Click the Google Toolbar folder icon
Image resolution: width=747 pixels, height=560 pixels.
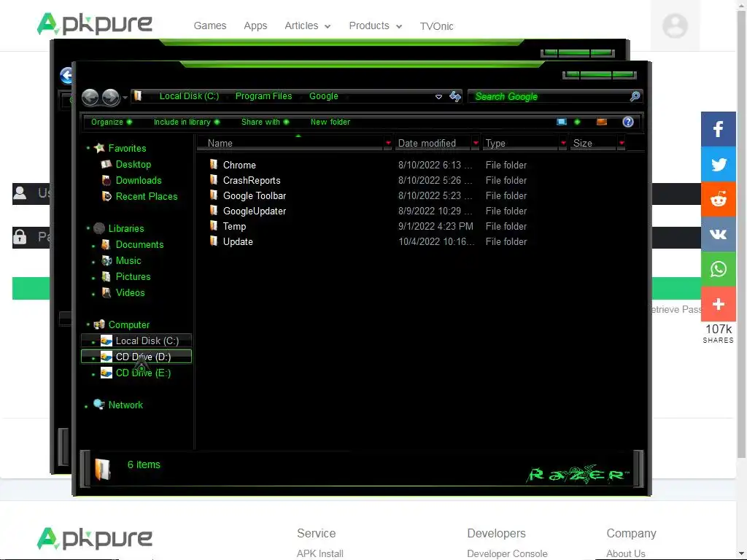(214, 195)
